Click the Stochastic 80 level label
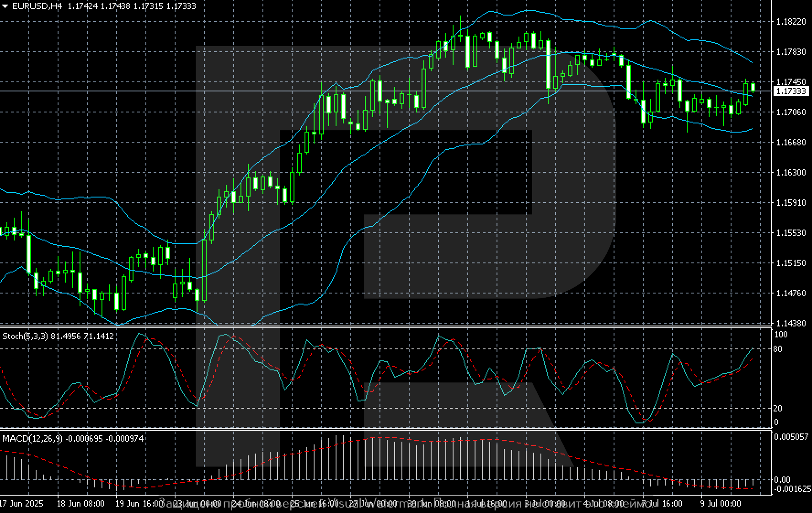The width and height of the screenshot is (812, 513). (777, 349)
